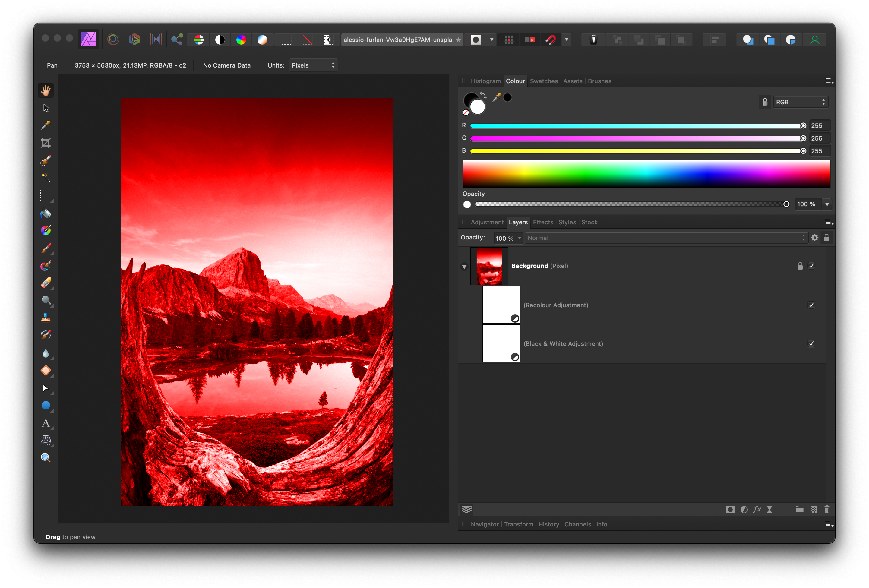Open the Normal blend mode dropdown
This screenshot has height=588, width=869.
click(666, 238)
